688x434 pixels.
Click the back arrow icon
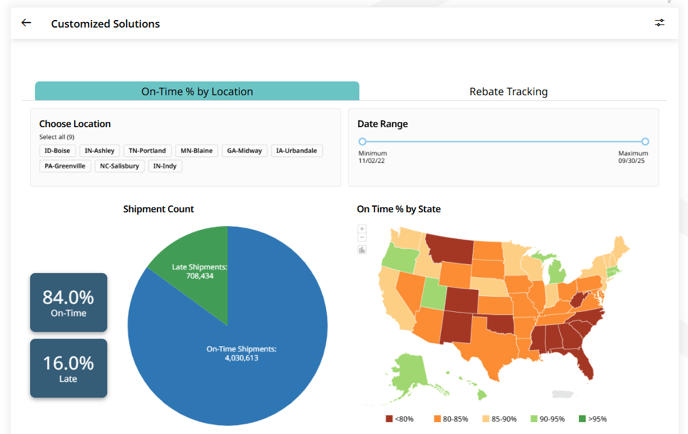[26, 23]
